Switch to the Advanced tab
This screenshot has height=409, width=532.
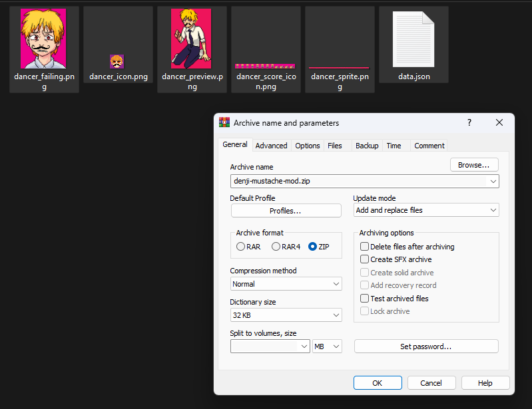271,146
